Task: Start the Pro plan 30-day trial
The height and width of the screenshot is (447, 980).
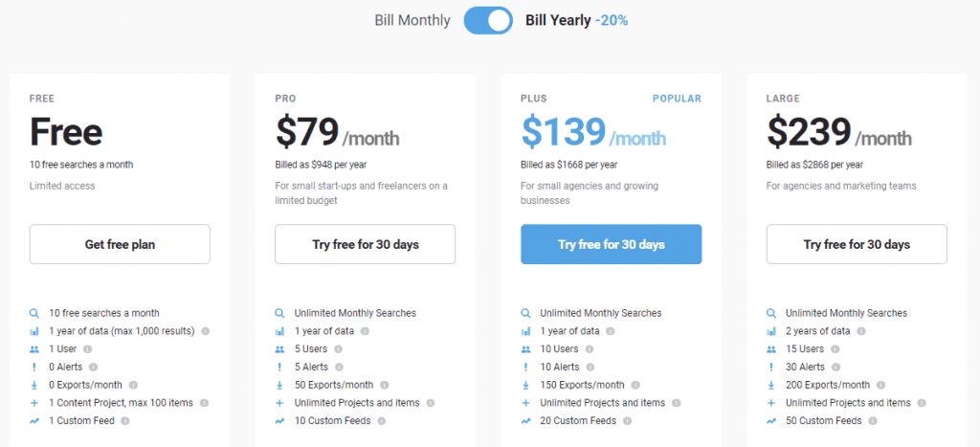Action: pyautogui.click(x=366, y=244)
